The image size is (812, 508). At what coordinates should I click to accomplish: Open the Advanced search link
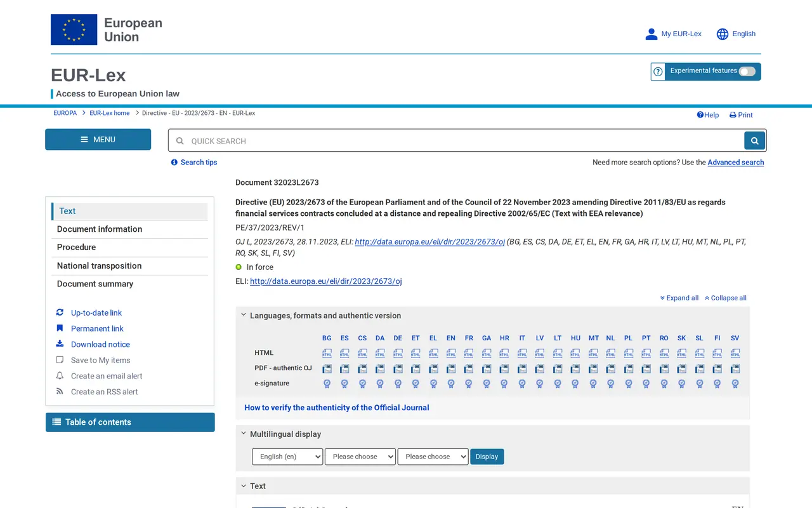(736, 163)
